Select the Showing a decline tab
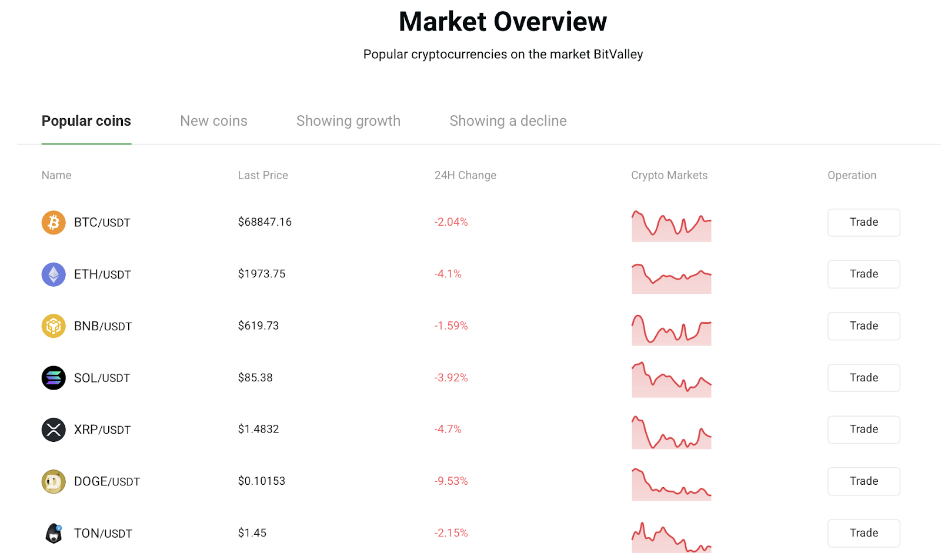 (x=508, y=121)
